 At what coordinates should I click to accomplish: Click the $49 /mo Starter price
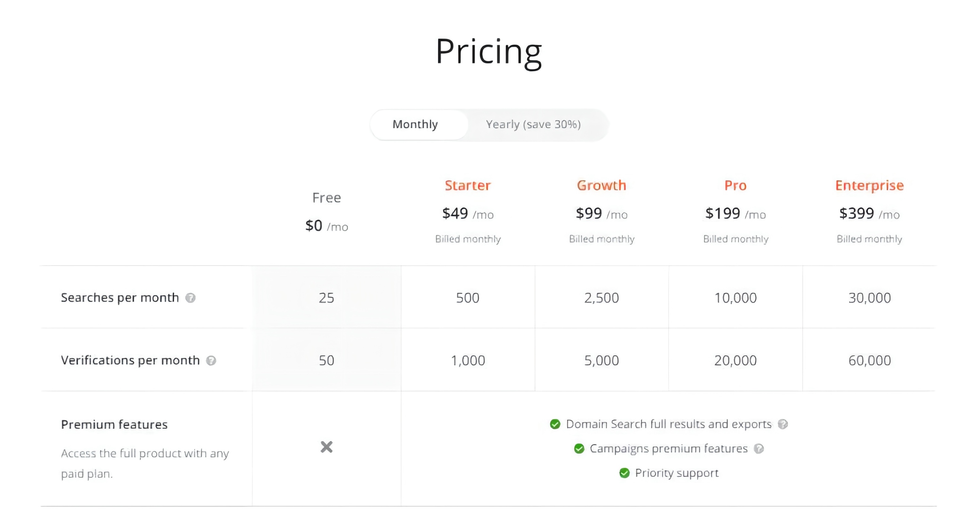[x=468, y=213]
